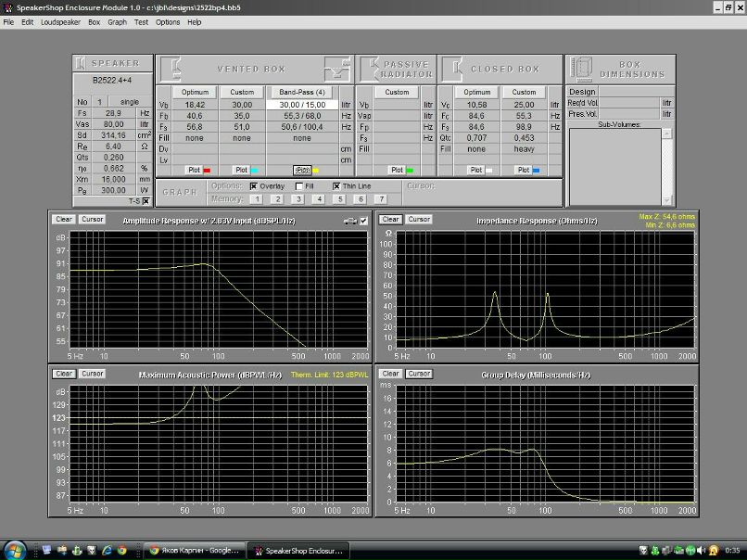Open the Graph menu

[117, 21]
